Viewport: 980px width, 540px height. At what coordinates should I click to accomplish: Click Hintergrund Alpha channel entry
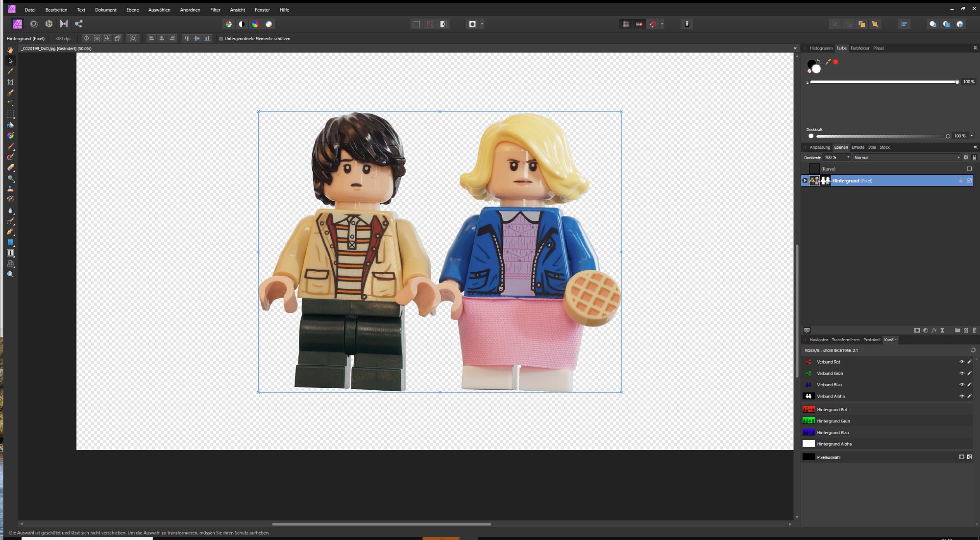[x=834, y=444]
